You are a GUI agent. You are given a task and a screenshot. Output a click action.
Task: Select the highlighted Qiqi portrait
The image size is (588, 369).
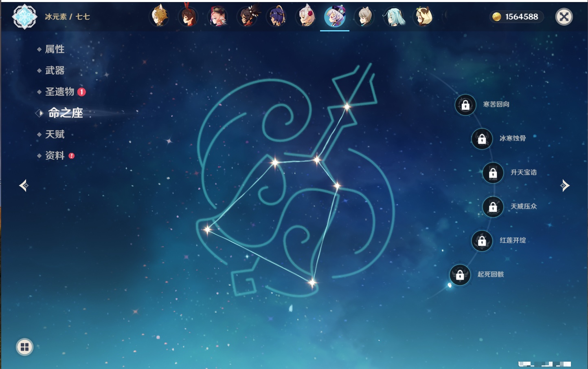pos(335,16)
